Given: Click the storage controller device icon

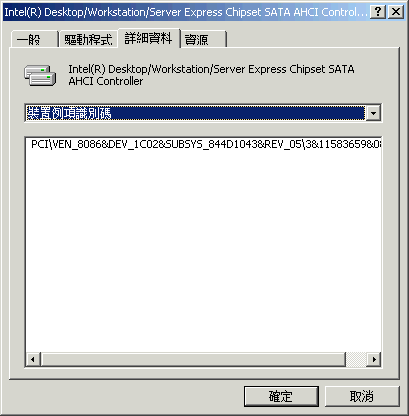Looking at the screenshot, I should pyautogui.click(x=40, y=76).
